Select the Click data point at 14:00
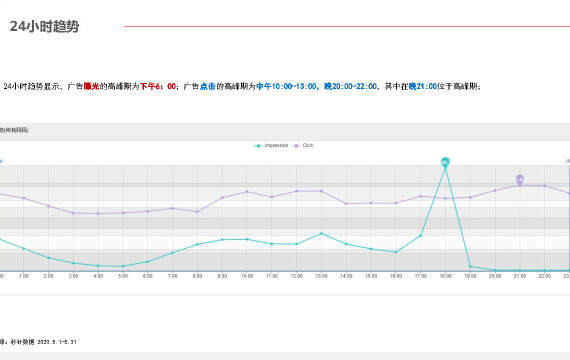This screenshot has height=360, width=570. 346,203
